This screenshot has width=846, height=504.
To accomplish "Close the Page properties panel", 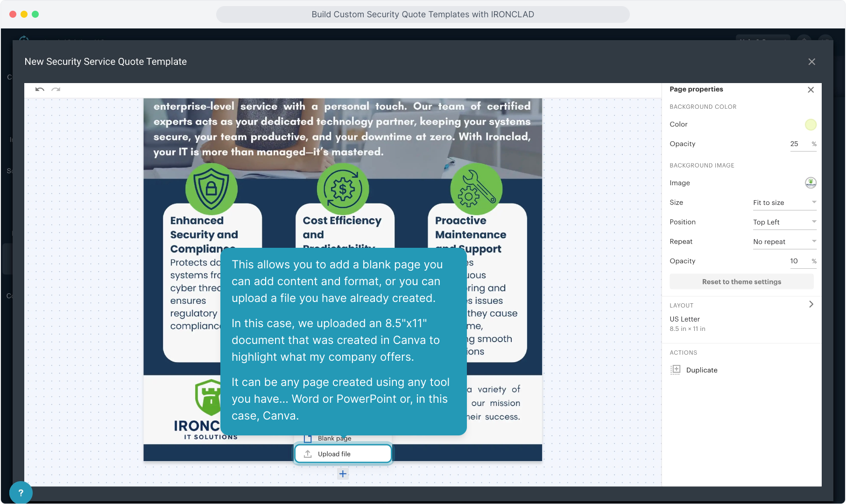I will (x=811, y=90).
